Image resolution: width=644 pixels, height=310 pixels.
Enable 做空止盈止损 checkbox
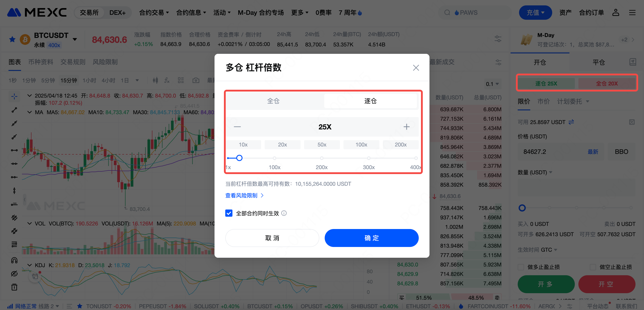coord(593,267)
